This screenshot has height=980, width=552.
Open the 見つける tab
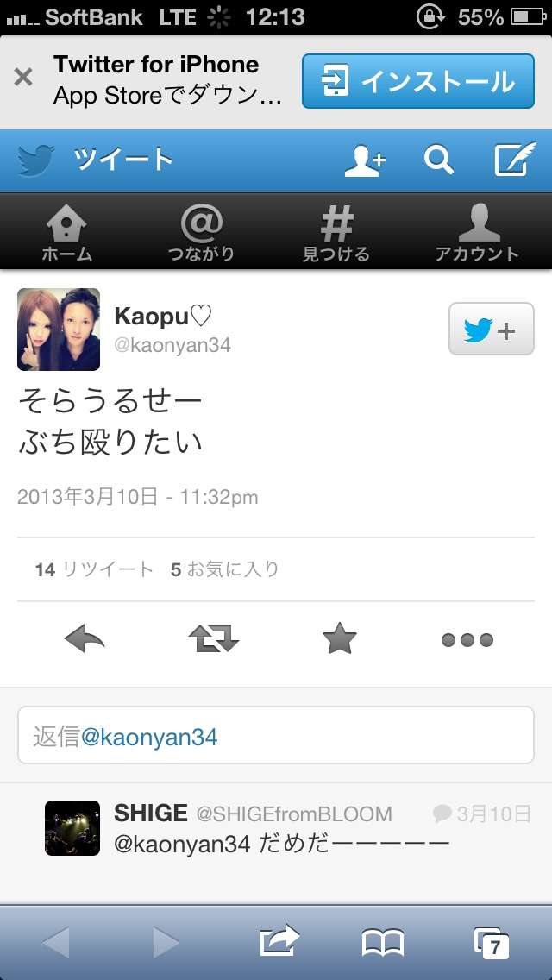[337, 234]
